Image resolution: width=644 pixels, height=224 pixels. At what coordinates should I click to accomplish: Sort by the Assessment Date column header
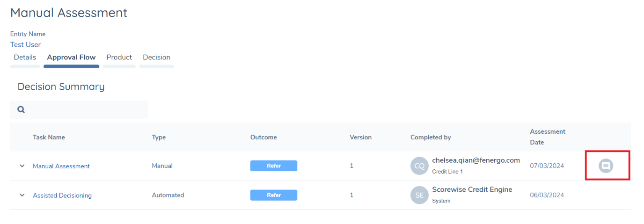coord(548,137)
